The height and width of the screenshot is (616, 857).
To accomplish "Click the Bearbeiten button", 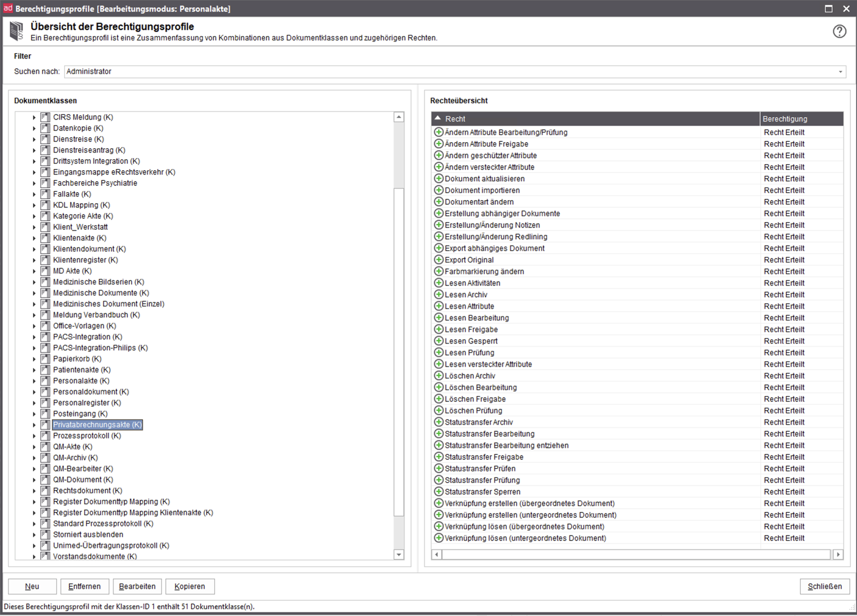I will (137, 586).
